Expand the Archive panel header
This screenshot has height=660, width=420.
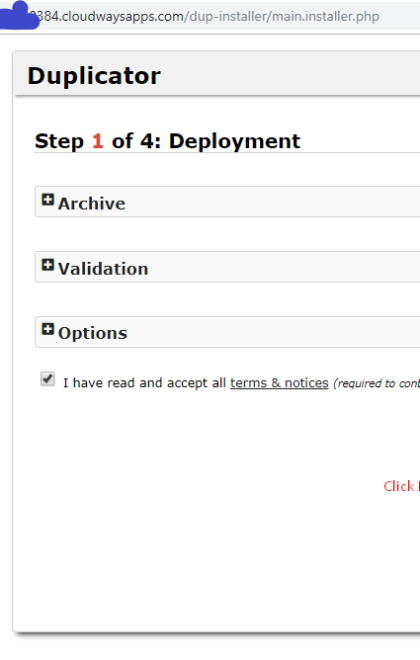point(227,202)
